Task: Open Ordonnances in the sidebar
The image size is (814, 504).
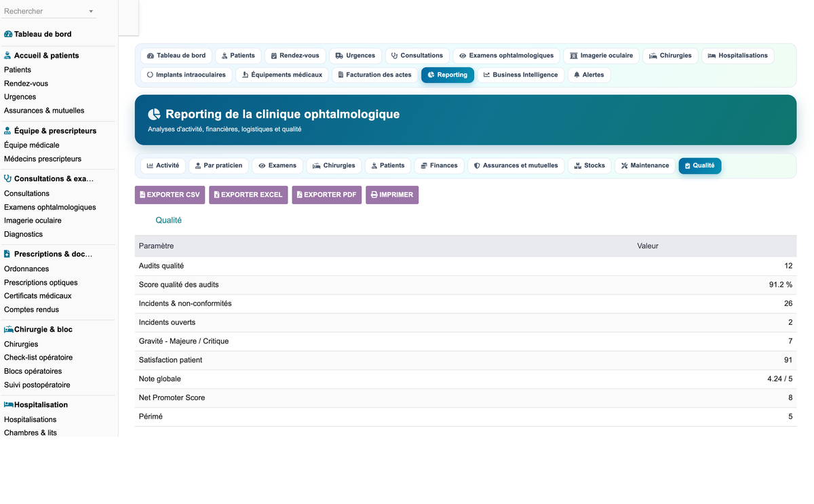Action: pos(26,269)
